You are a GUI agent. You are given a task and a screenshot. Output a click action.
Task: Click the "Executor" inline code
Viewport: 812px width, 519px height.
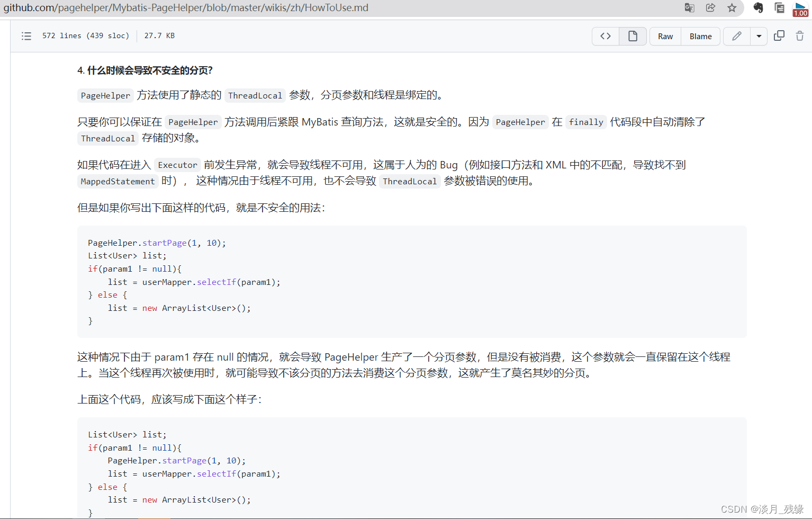[177, 165]
